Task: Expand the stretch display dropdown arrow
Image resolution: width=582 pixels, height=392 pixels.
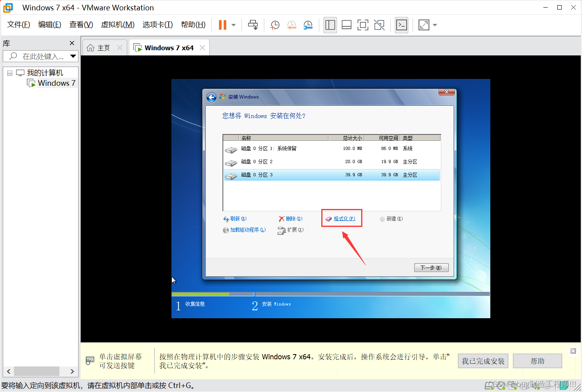Action: tap(435, 25)
